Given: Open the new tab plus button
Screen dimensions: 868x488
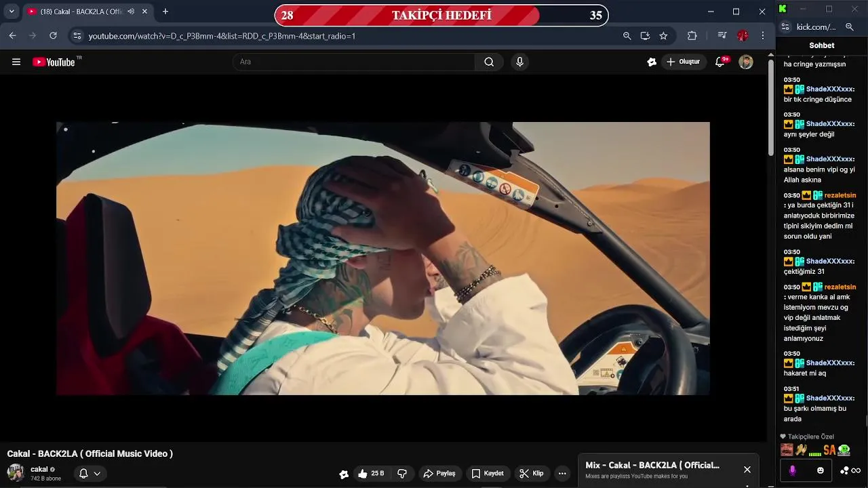Looking at the screenshot, I should [x=165, y=12].
